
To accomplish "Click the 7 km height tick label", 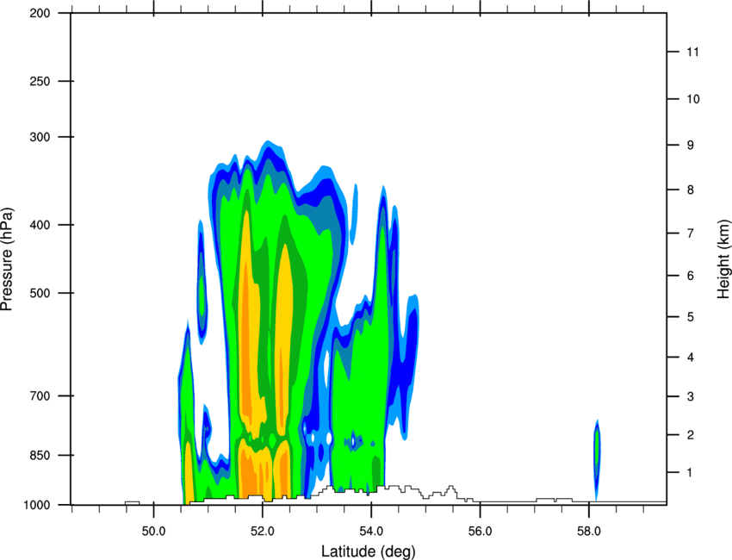I will pos(691,233).
